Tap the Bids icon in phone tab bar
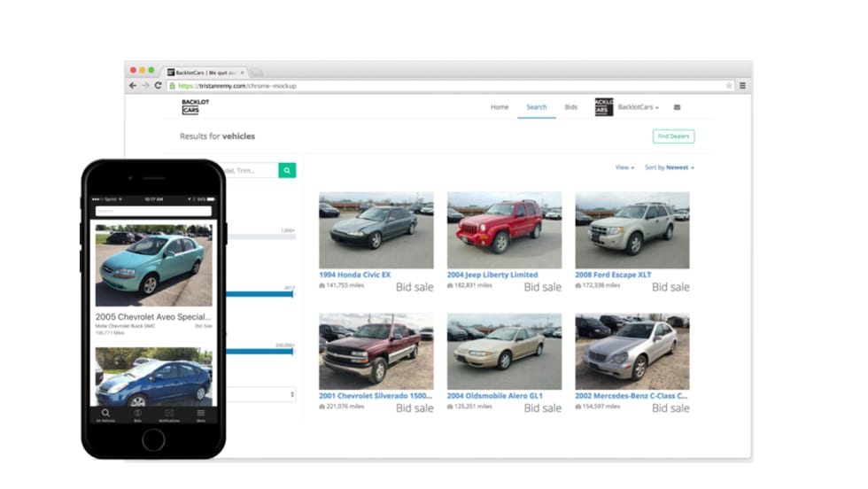This screenshot has height=489, width=868. pyautogui.click(x=137, y=414)
